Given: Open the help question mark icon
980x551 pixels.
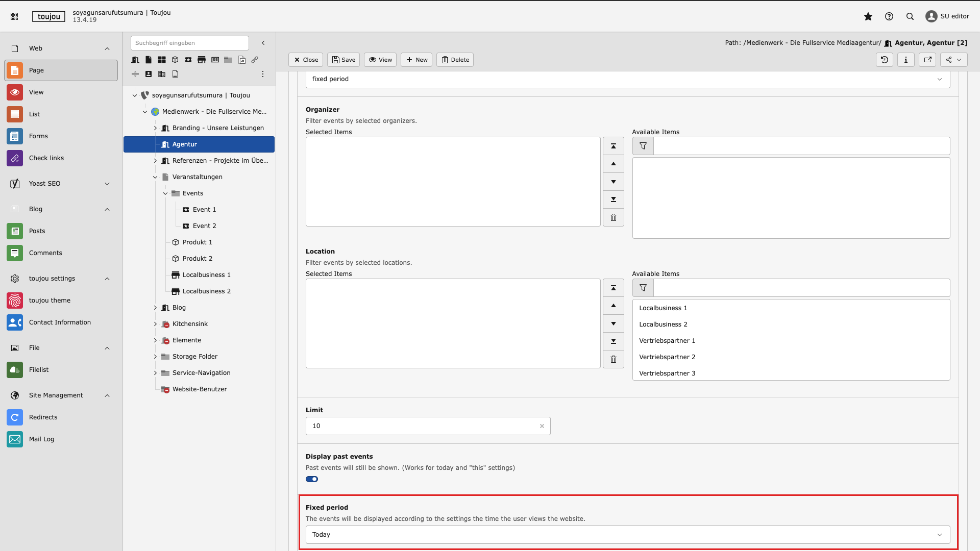Looking at the screenshot, I should 889,16.
